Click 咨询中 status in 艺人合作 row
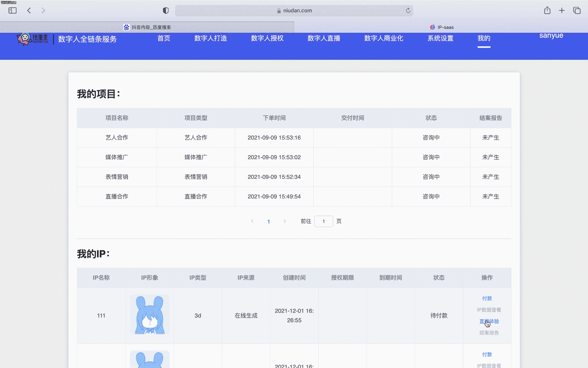This screenshot has height=368, width=588. click(431, 138)
